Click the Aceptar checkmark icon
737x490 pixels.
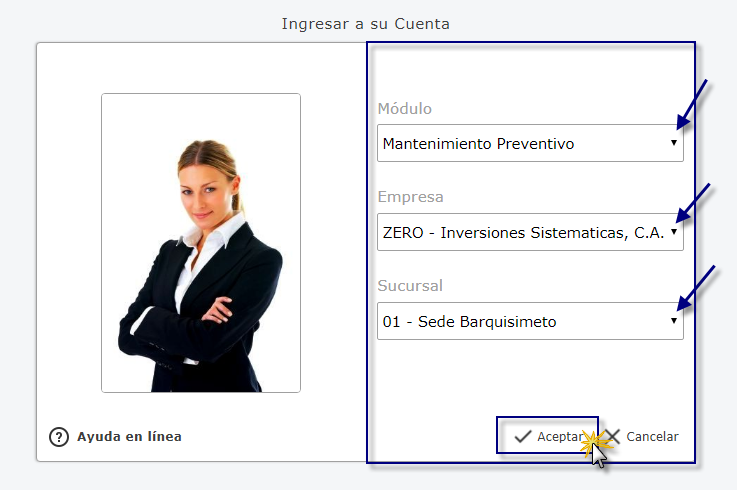click(523, 436)
